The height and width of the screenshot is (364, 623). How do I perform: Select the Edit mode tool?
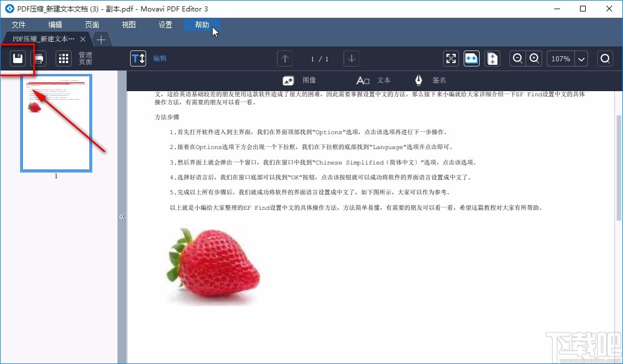(138, 58)
